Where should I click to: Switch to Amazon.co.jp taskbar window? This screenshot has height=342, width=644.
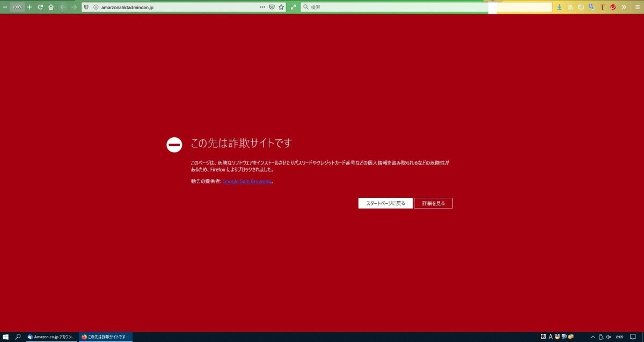[x=52, y=337]
